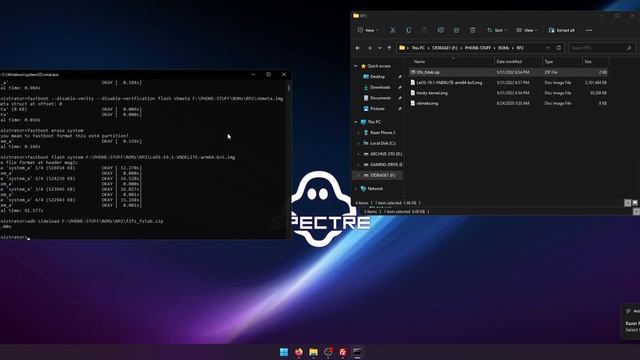The width and height of the screenshot is (640, 360).
Task: Open Downloads in the Quick access sidebar
Action: (x=380, y=87)
